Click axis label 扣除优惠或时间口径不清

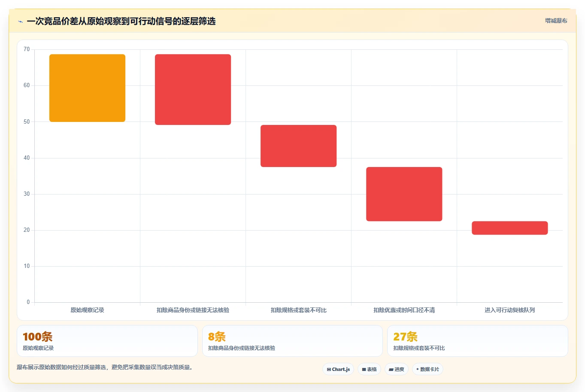404,310
